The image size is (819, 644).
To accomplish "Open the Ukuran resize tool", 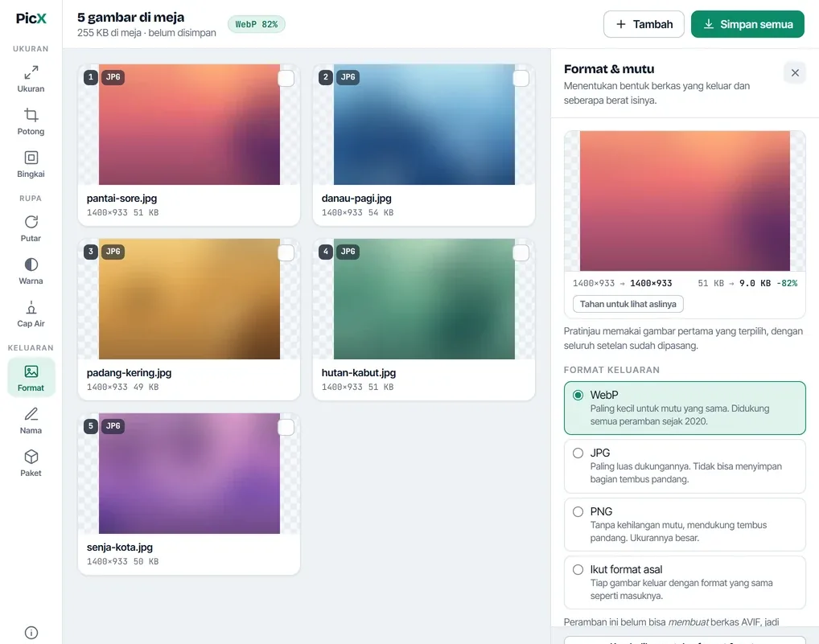I will click(31, 79).
